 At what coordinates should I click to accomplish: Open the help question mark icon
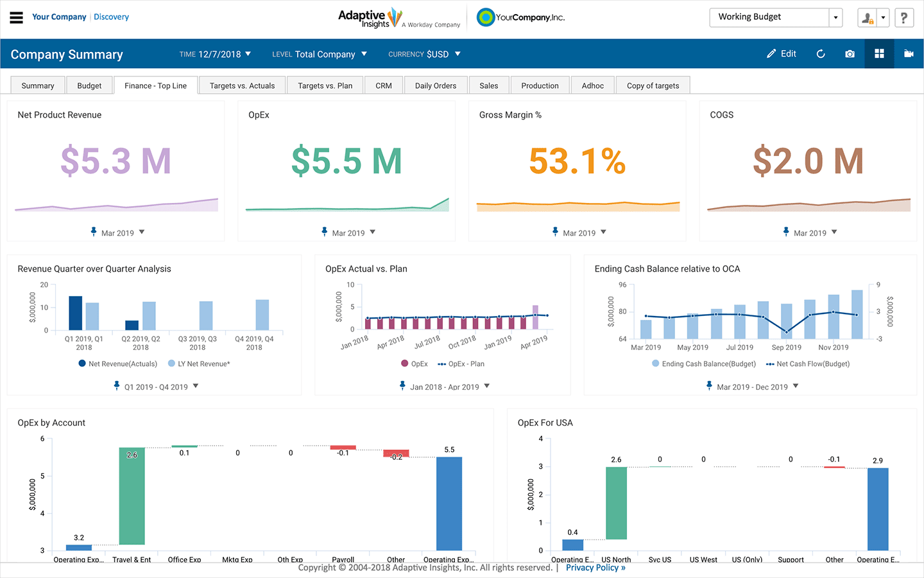904,17
